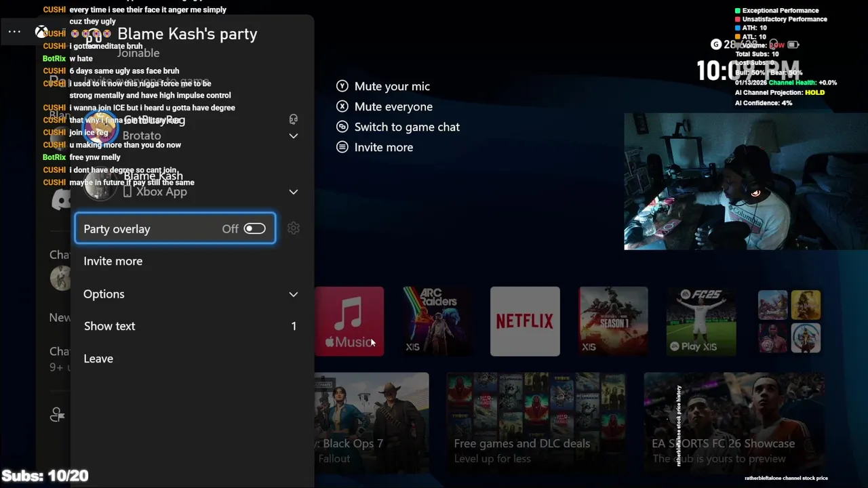Screen dimensions: 868x488
Task: Expand the Options section
Action: pyautogui.click(x=191, y=293)
